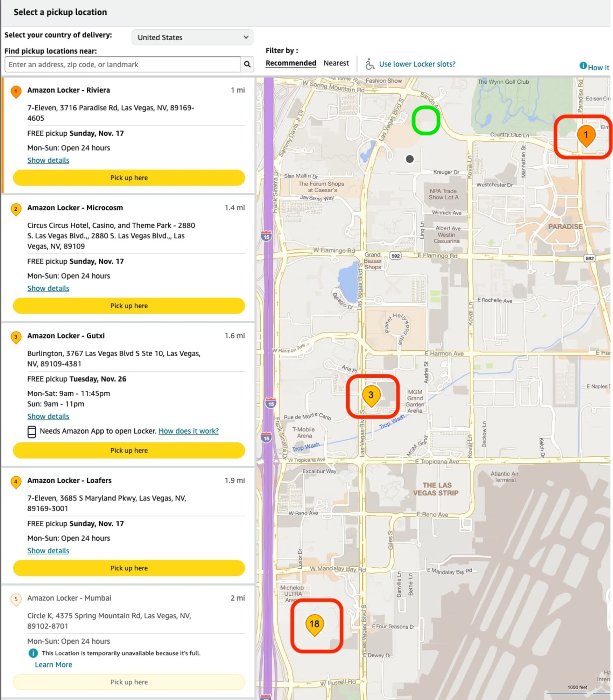Click list marker 4 for Locker Loafers

coord(16,482)
